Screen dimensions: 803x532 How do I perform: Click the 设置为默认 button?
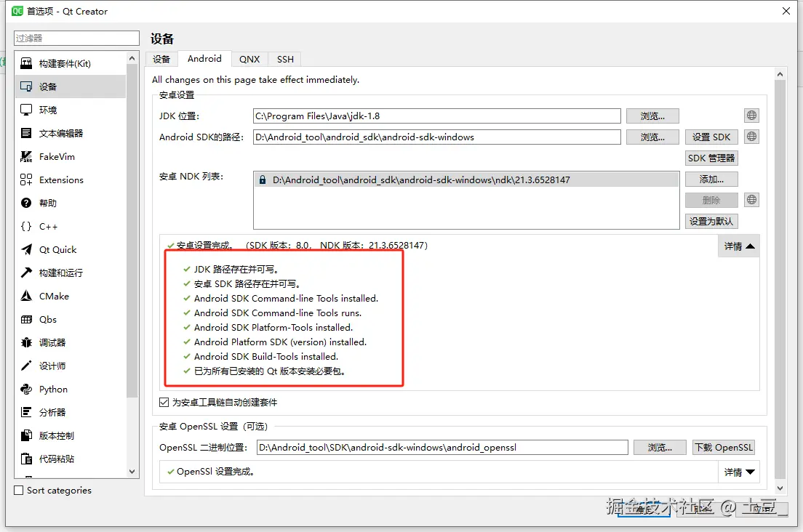tap(711, 221)
